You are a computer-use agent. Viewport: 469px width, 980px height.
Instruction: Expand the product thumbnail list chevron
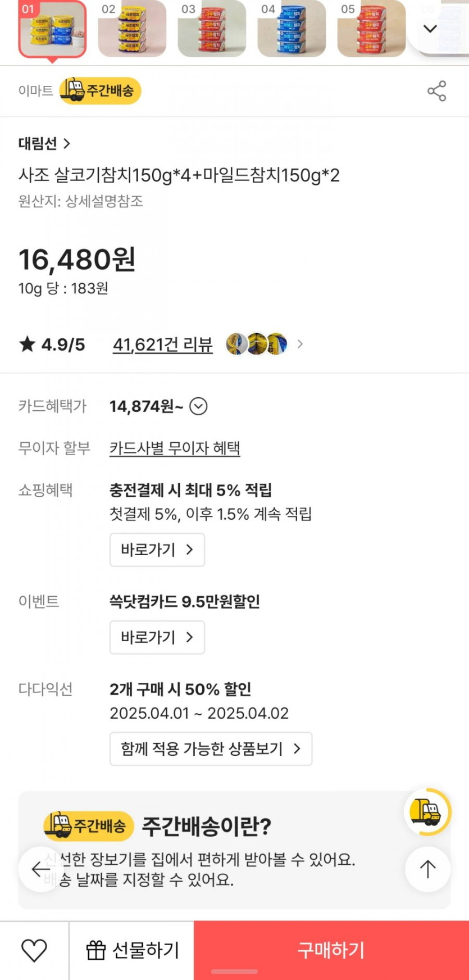click(x=430, y=29)
